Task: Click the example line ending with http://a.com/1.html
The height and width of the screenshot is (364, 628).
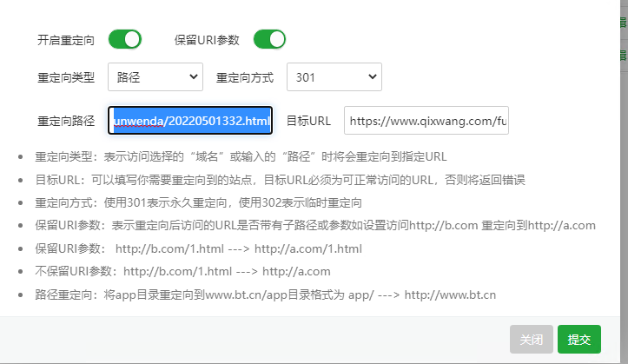Action: pos(198,248)
